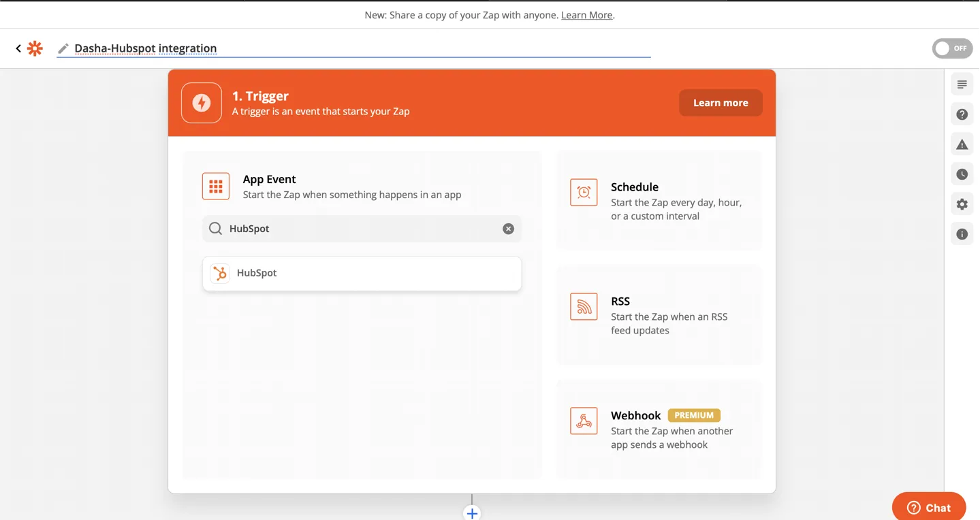Go back using the left chevron arrow
Viewport: 980px width, 520px height.
pos(18,48)
